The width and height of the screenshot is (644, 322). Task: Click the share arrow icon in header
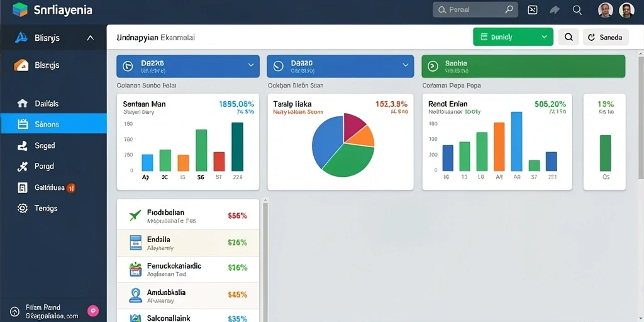tap(555, 10)
